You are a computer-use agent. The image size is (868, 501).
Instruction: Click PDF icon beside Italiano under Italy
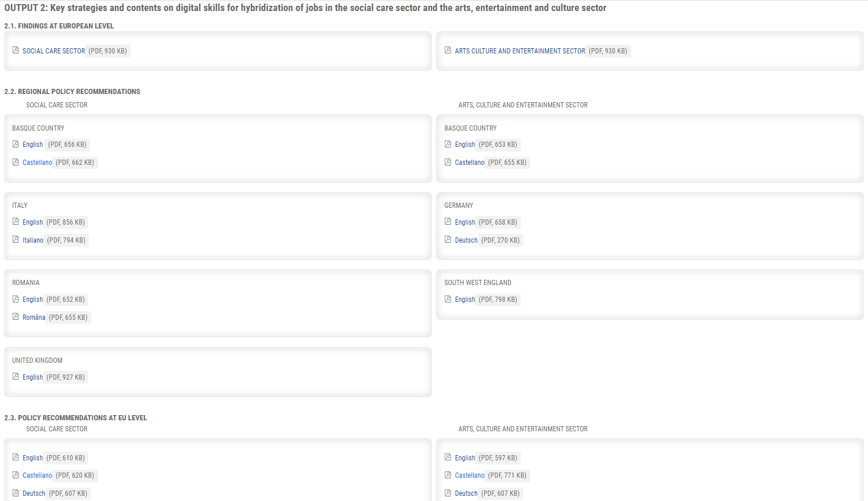pos(16,240)
